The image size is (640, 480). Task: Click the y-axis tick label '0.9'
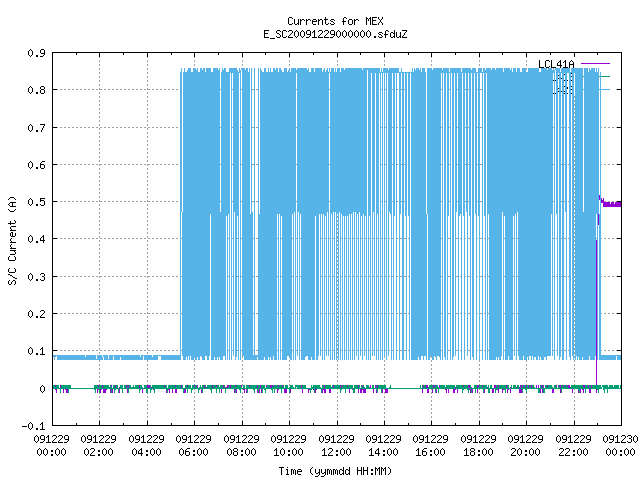pyautogui.click(x=36, y=53)
